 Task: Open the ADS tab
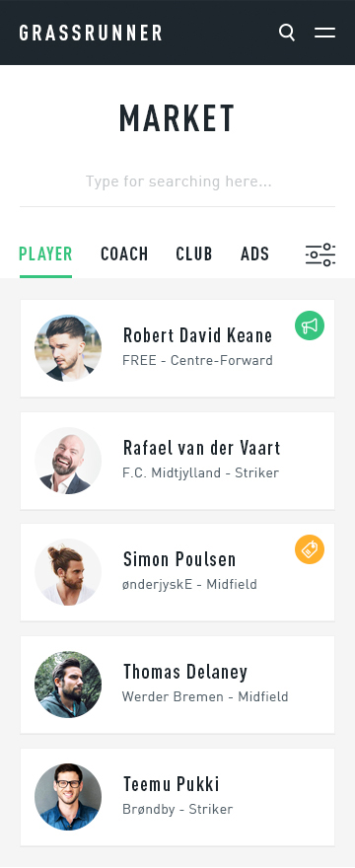click(254, 254)
